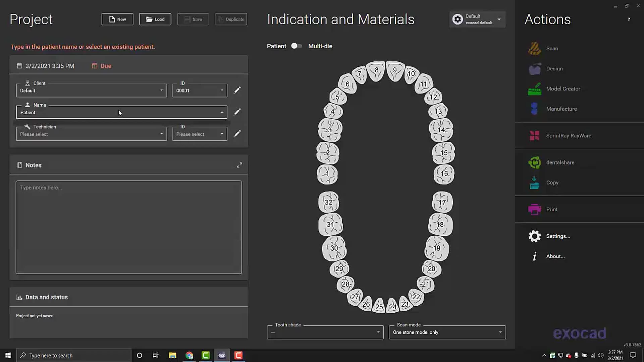Click the Data and status header
The width and height of the screenshot is (644, 362).
click(x=46, y=297)
